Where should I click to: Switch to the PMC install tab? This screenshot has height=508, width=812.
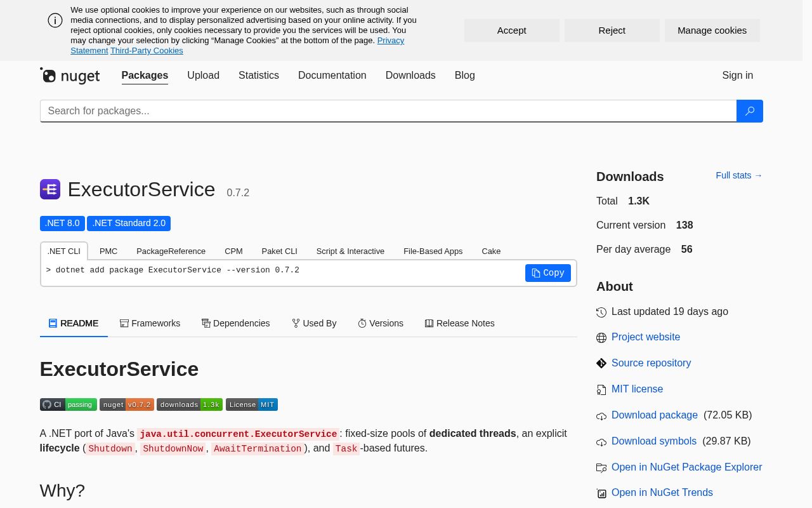(108, 251)
